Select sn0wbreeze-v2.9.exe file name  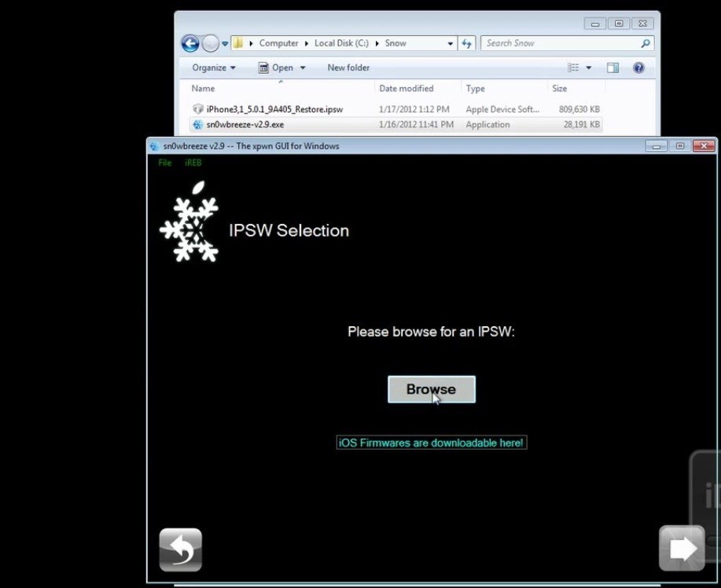[245, 124]
